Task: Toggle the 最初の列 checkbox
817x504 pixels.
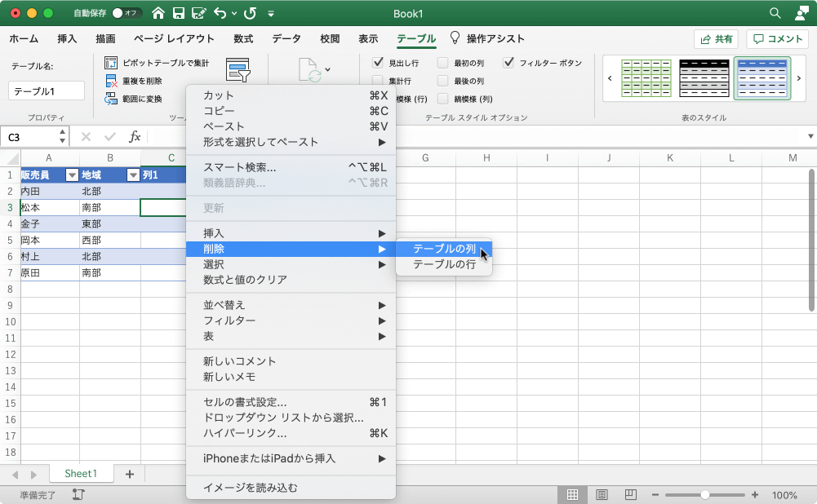Action: [x=443, y=63]
